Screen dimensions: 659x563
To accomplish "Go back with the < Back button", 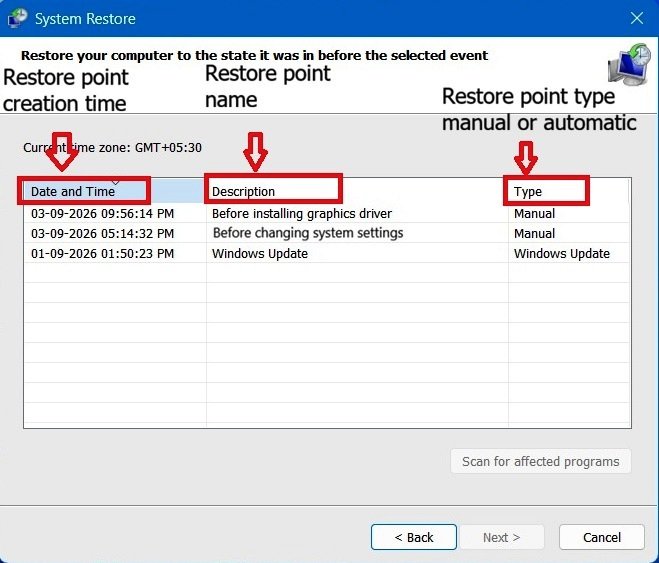I will [414, 537].
